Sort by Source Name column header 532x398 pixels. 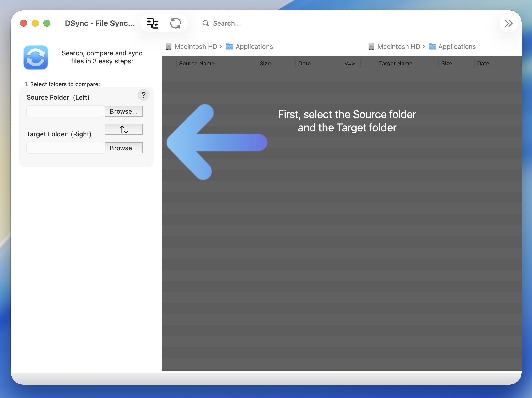pos(197,63)
